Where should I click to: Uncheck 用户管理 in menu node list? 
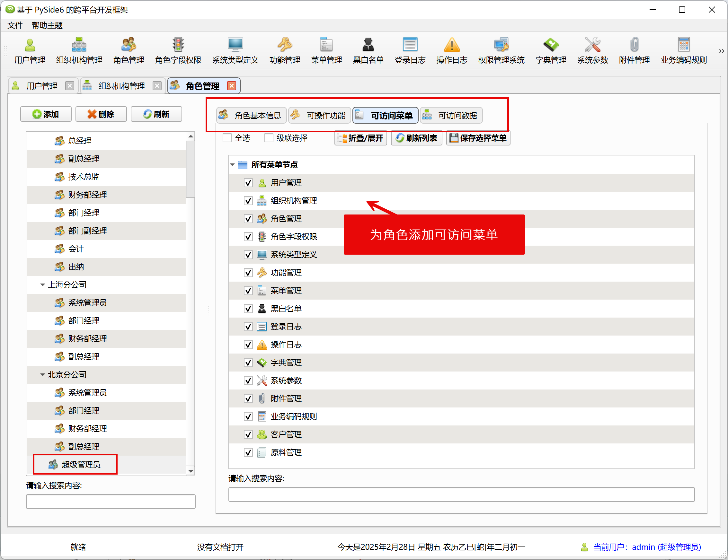pyautogui.click(x=248, y=183)
